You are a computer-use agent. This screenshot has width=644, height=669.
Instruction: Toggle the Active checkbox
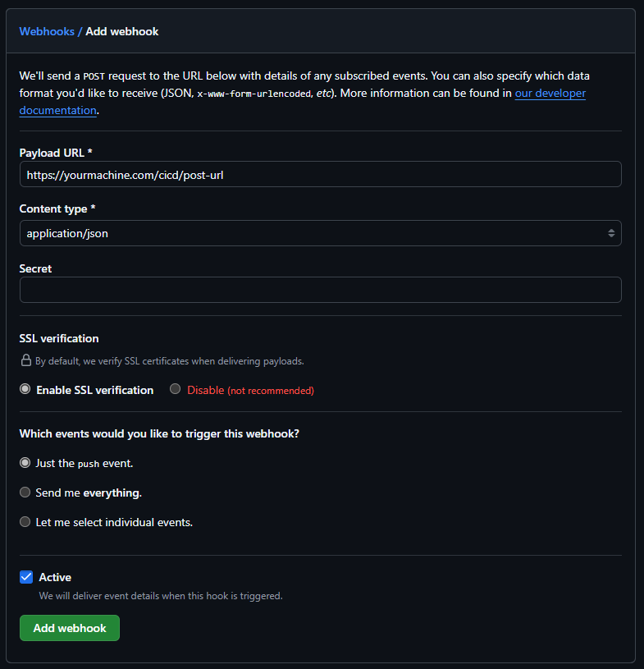point(26,577)
